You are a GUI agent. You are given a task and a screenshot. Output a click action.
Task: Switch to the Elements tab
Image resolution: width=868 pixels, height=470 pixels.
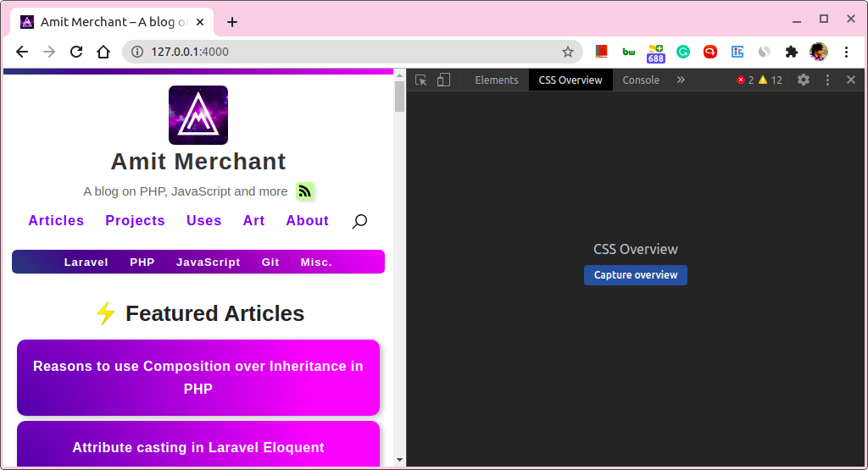[497, 80]
